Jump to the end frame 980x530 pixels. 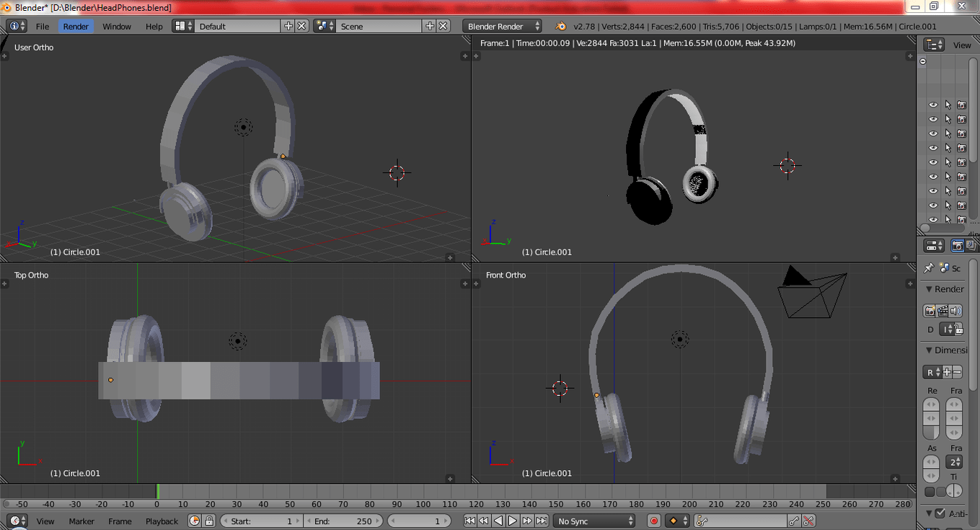(x=542, y=521)
